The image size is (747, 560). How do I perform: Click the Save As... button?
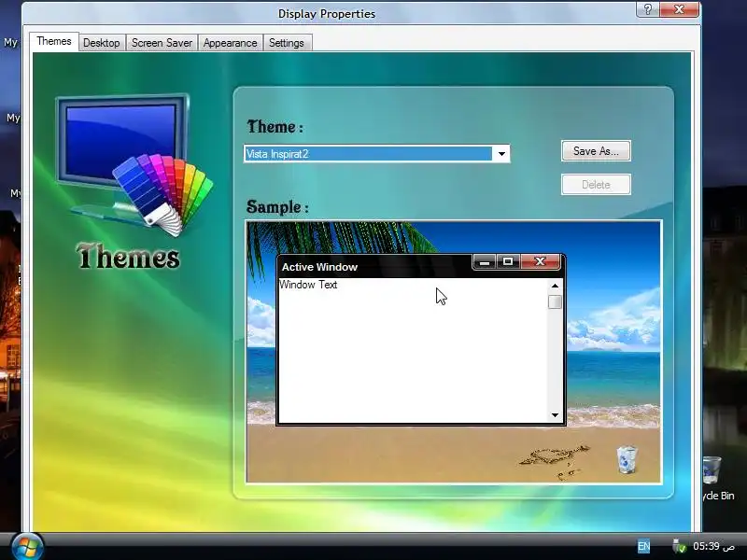[x=596, y=151]
